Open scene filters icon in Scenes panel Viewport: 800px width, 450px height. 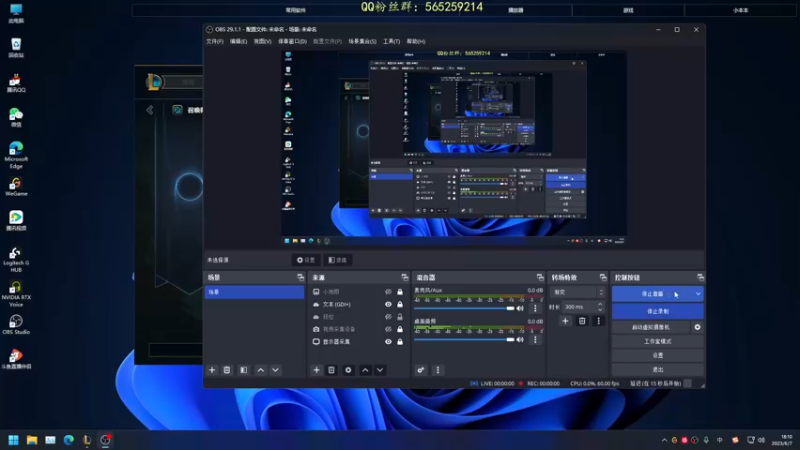(243, 370)
